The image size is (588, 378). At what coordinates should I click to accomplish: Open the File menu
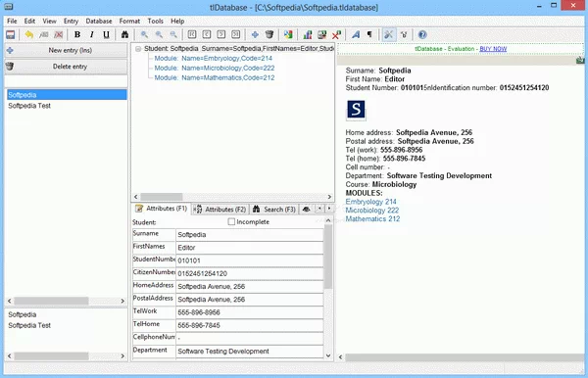[x=12, y=21]
